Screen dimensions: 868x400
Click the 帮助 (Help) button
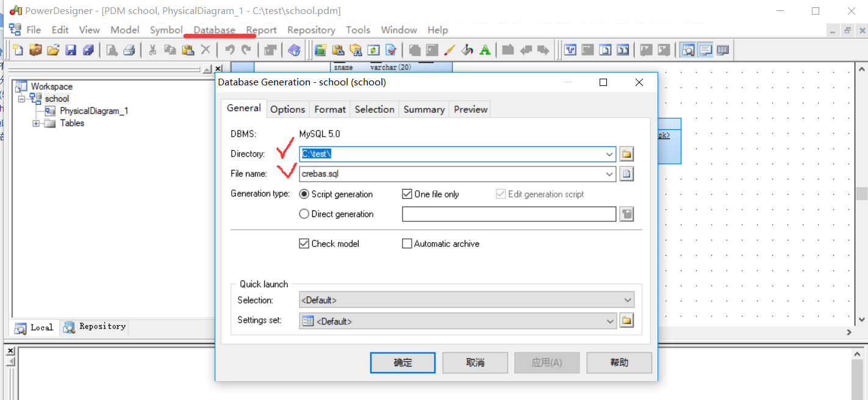(619, 362)
